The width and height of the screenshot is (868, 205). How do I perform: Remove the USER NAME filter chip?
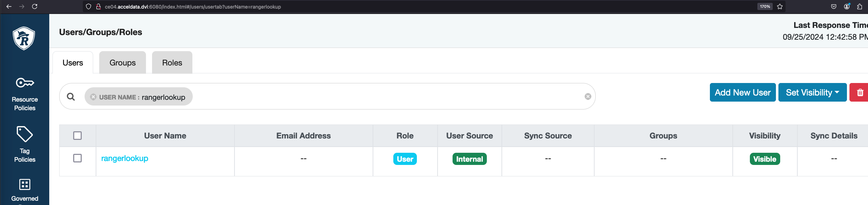[x=94, y=97]
